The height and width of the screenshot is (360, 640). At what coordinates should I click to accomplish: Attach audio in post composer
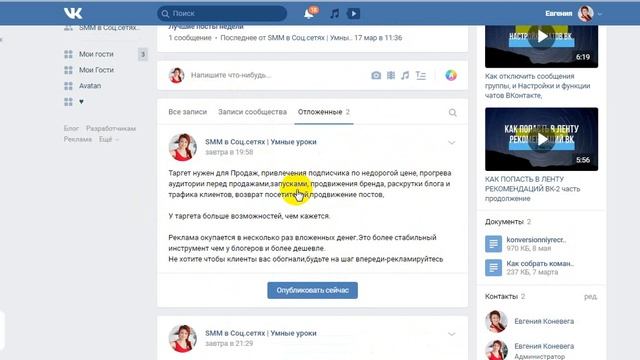(405, 76)
